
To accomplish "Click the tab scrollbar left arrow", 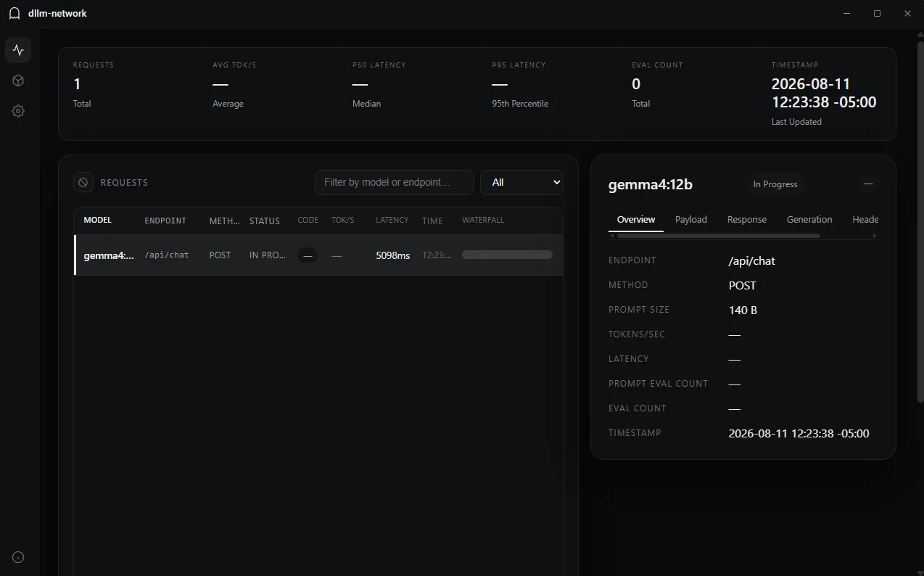I will coord(612,236).
